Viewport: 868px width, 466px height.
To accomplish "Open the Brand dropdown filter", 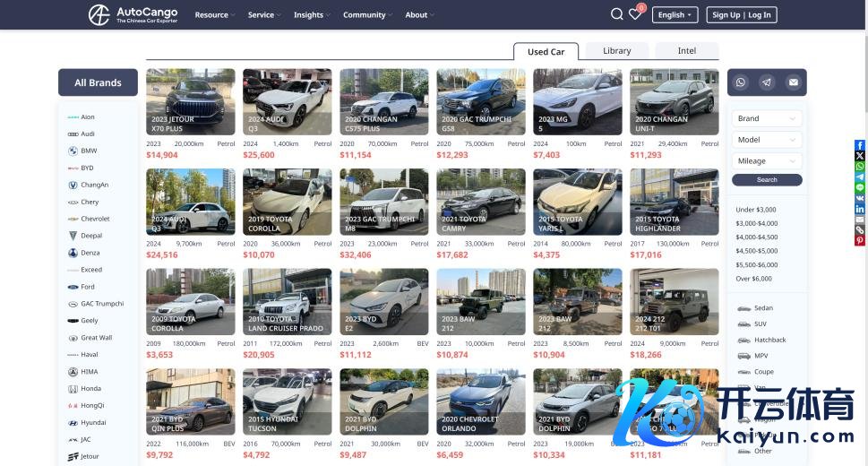I will 767,118.
